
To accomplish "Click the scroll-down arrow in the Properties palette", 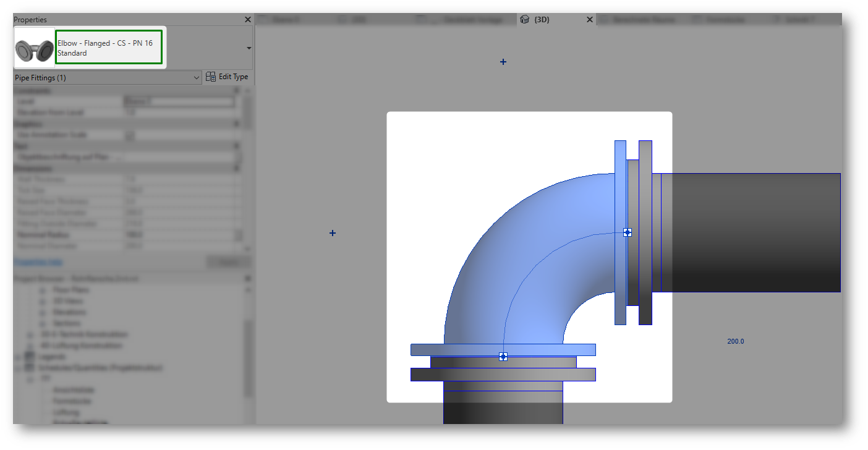I will click(248, 248).
